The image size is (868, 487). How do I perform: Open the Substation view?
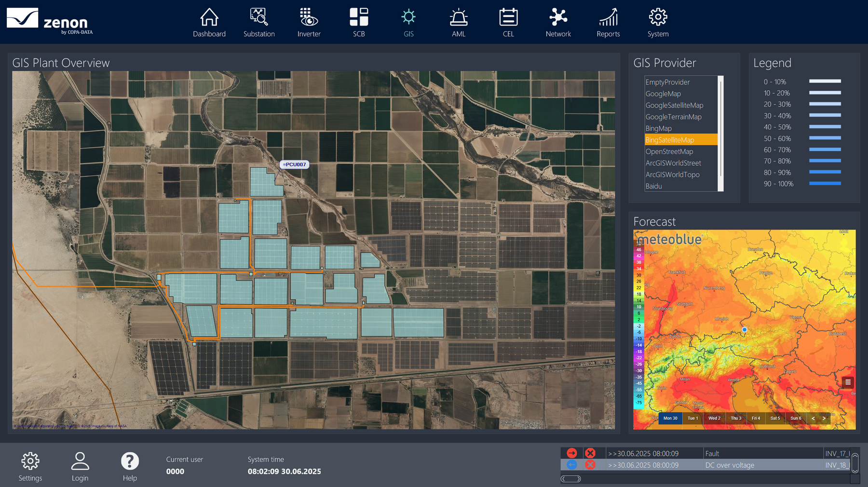click(x=259, y=23)
